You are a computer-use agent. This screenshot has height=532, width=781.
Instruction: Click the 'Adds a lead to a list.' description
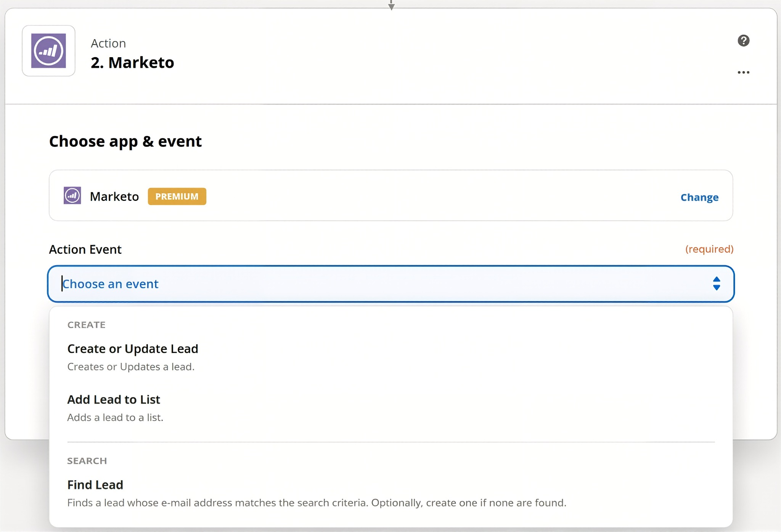(x=115, y=417)
